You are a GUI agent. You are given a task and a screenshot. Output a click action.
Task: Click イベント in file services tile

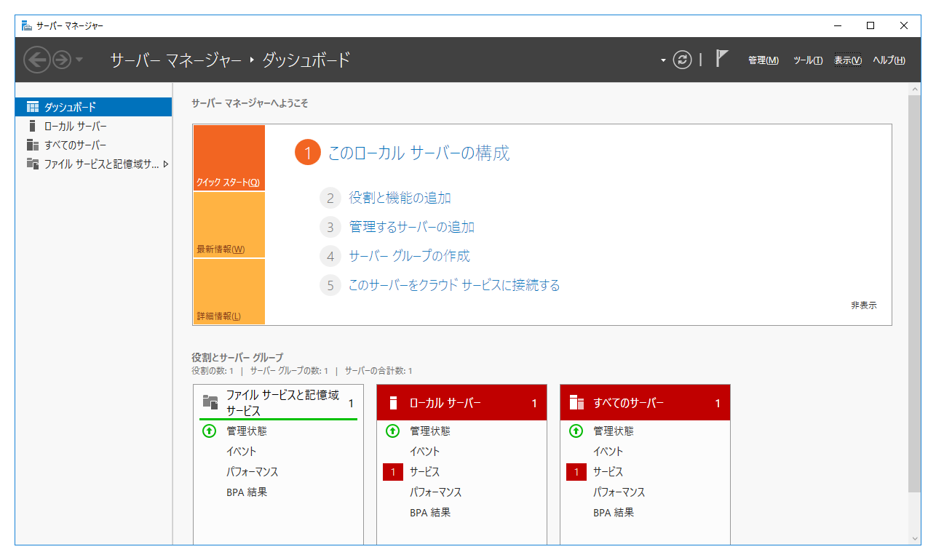coord(242,452)
